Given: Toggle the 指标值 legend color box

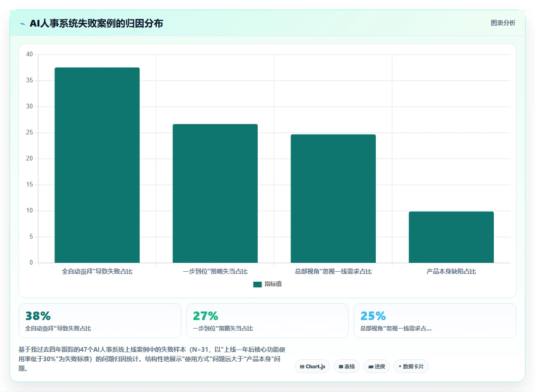Looking at the screenshot, I should tap(257, 284).
